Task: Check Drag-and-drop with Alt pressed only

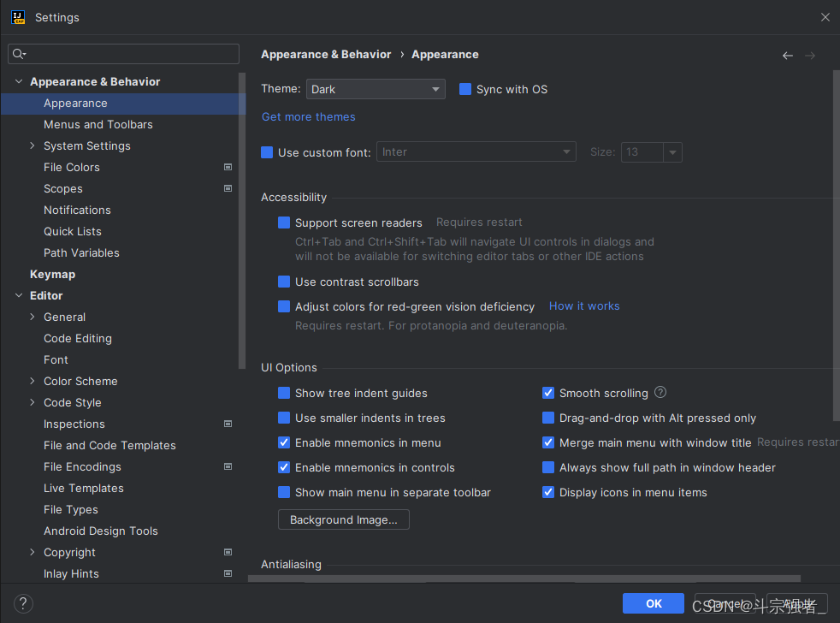Action: coord(548,418)
